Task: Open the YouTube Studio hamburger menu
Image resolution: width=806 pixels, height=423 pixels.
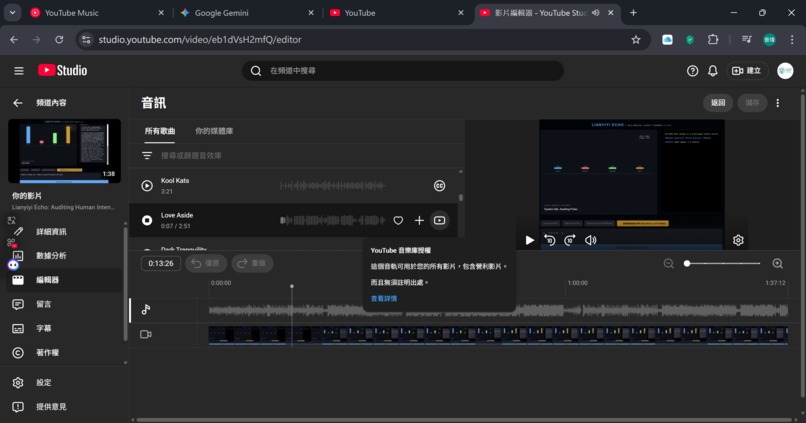Action: (19, 71)
